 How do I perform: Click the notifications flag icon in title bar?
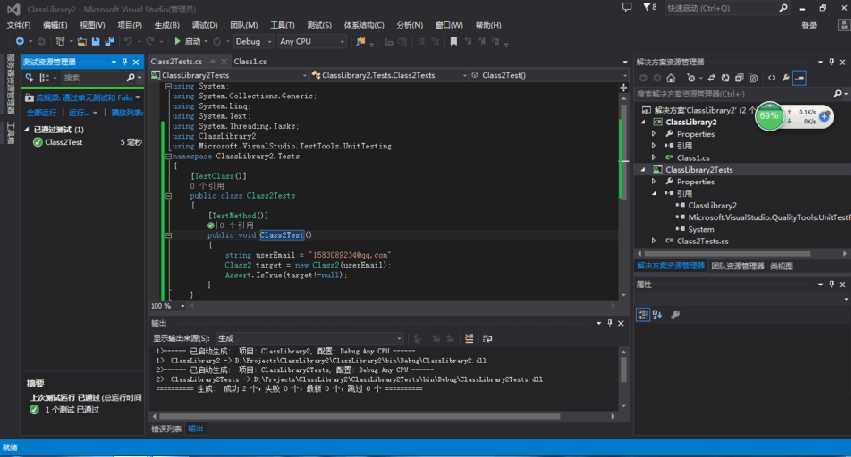tap(649, 8)
